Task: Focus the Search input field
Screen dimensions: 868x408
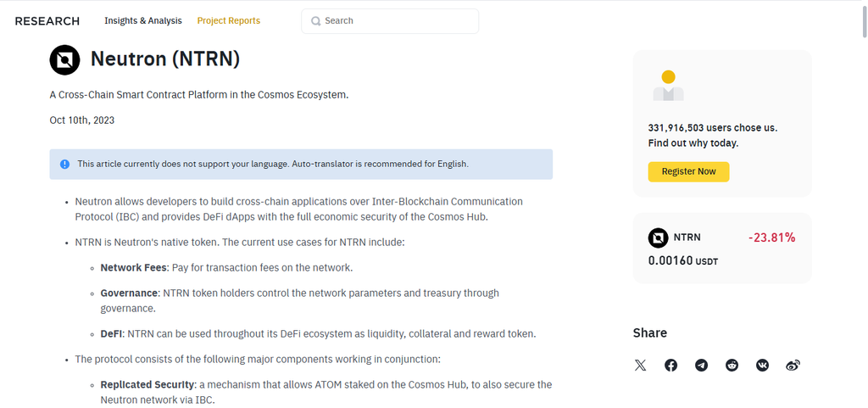Action: (390, 21)
